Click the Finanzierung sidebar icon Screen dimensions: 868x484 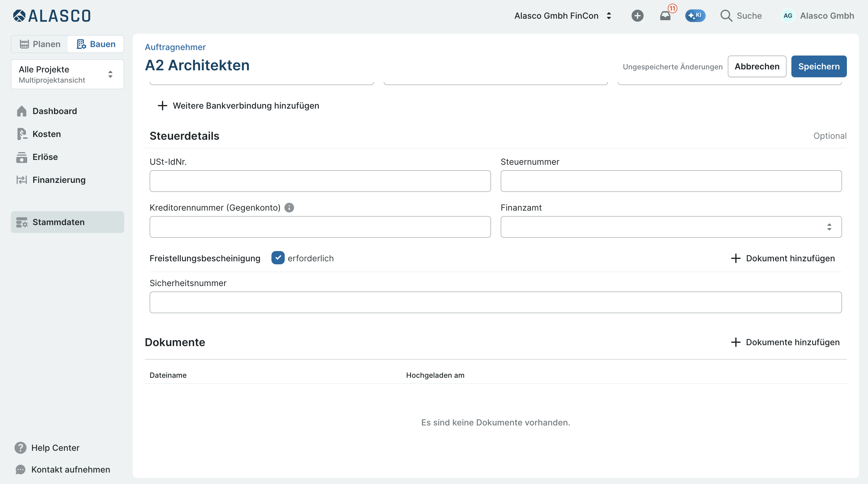[x=22, y=180]
